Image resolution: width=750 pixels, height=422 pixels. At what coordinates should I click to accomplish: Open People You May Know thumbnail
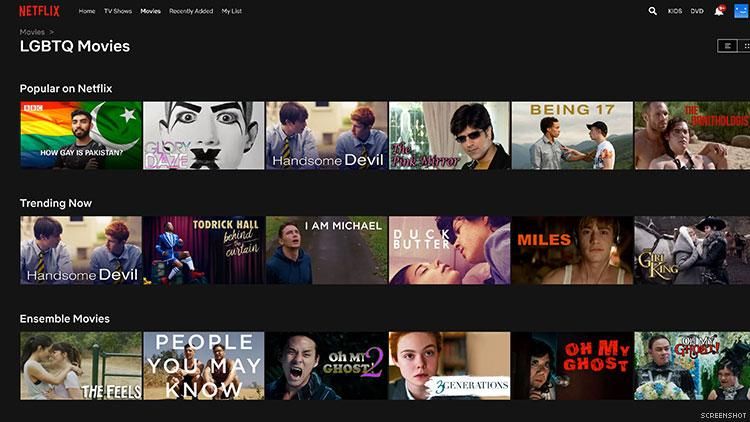(x=203, y=366)
